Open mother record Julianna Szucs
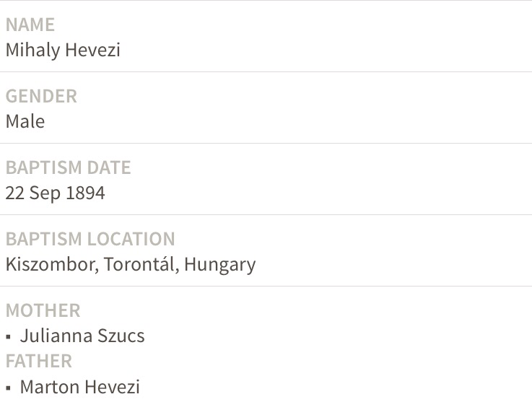This screenshot has height=402, width=532. point(82,336)
